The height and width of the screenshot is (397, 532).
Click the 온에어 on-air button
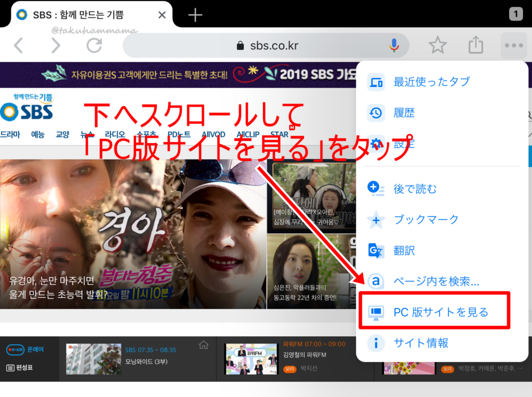pos(25,350)
